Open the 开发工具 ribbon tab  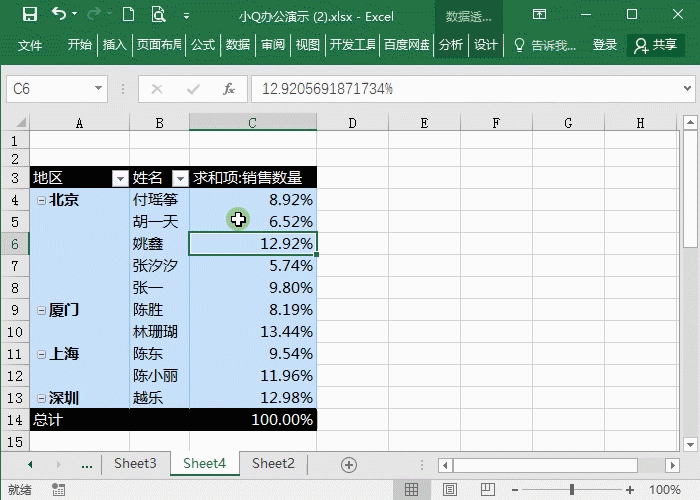(x=353, y=45)
